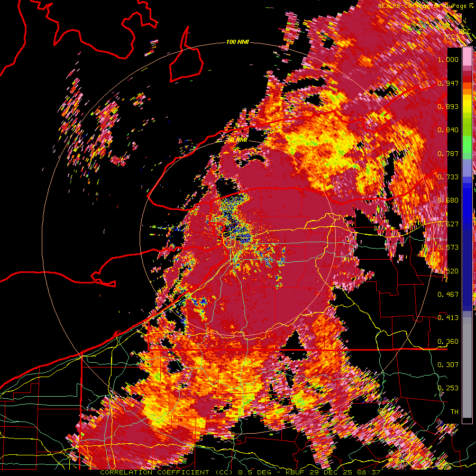Pick the bright yellow segment of color scale
476x476 pixels.
(467, 104)
